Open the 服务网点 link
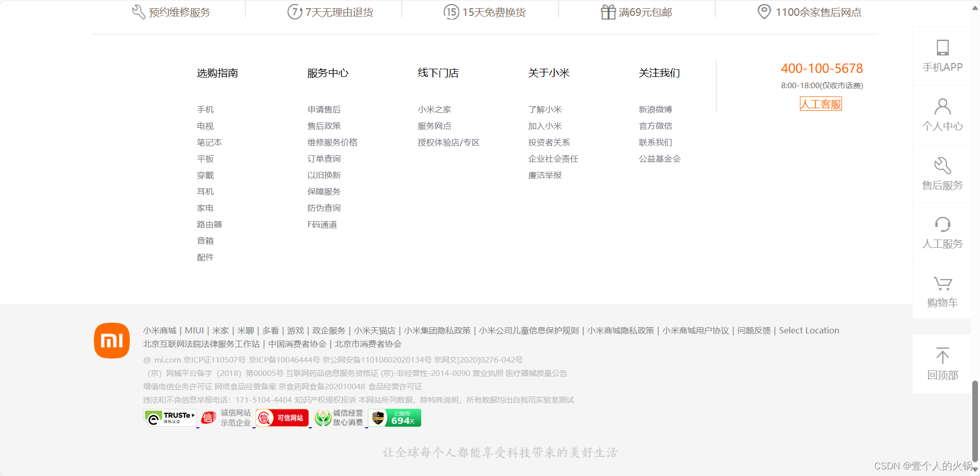Viewport: 980px width, 476px height. tap(435, 126)
